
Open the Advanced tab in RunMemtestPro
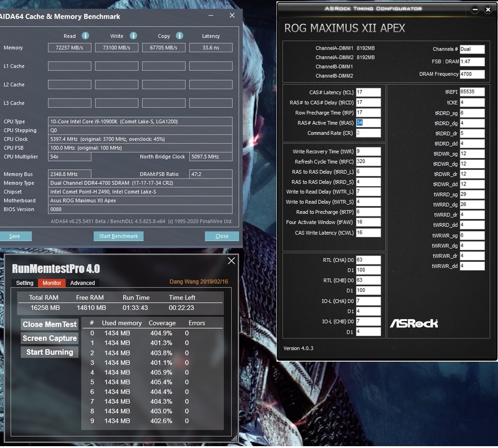point(83,283)
